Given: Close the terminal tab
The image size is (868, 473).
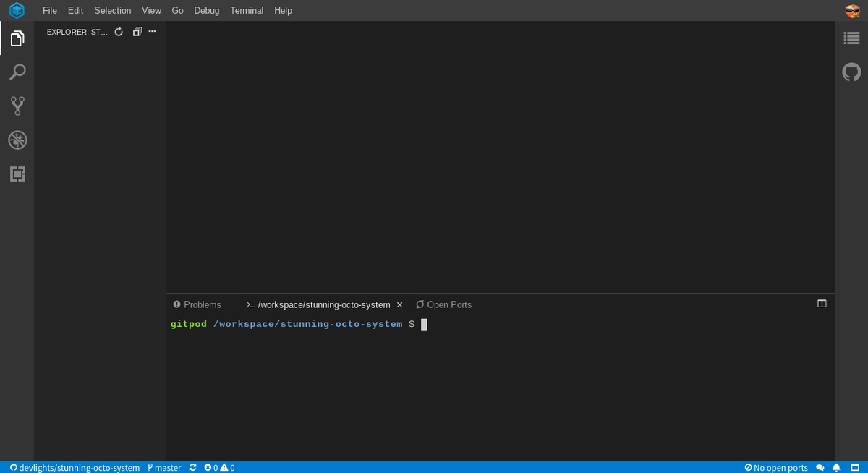Looking at the screenshot, I should [x=400, y=304].
